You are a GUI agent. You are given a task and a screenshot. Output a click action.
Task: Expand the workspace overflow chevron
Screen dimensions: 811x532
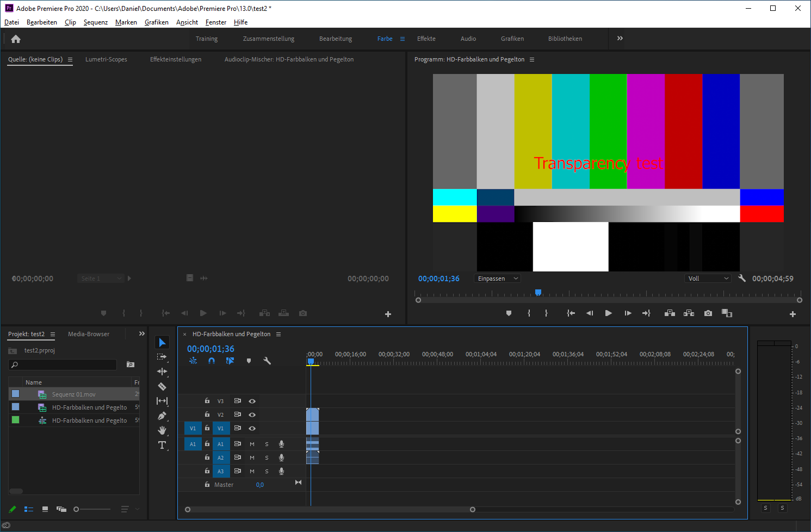(x=620, y=39)
